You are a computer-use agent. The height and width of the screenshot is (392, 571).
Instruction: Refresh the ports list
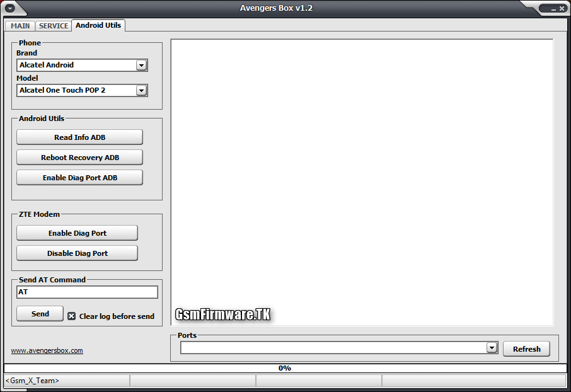pos(527,349)
